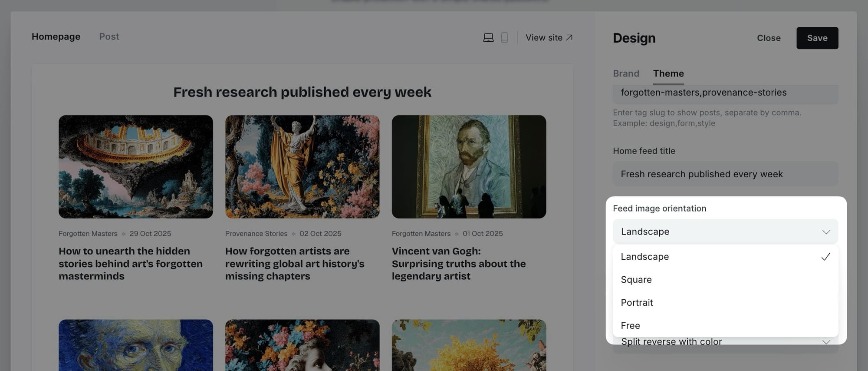Open the Theme tab

click(x=668, y=73)
